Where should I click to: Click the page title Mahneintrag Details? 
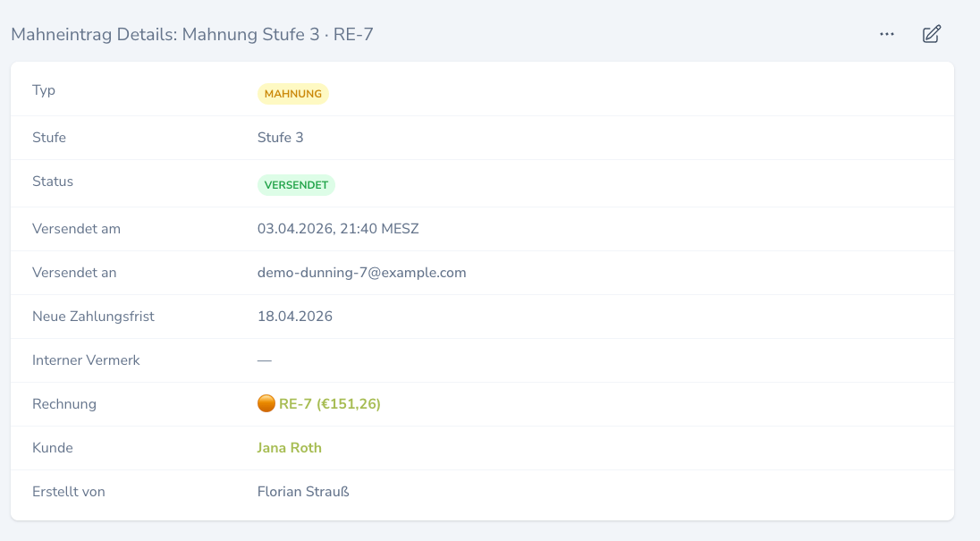[94, 34]
